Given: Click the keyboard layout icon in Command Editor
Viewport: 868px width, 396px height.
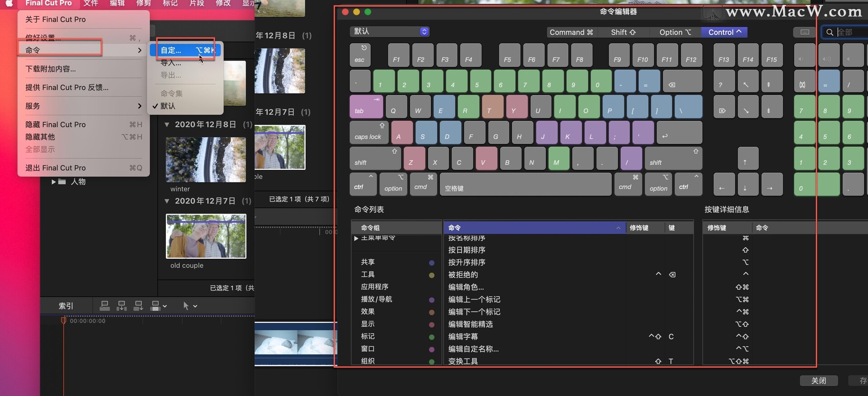Looking at the screenshot, I should pyautogui.click(x=805, y=32).
